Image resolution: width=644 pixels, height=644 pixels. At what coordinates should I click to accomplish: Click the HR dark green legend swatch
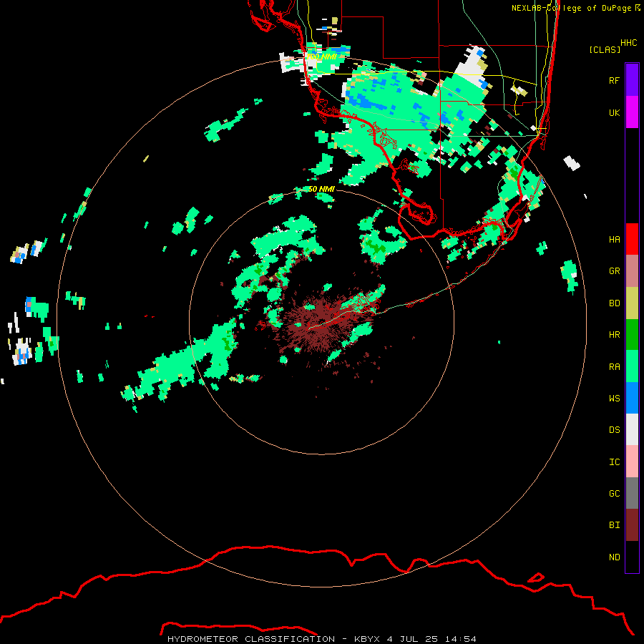point(632,334)
